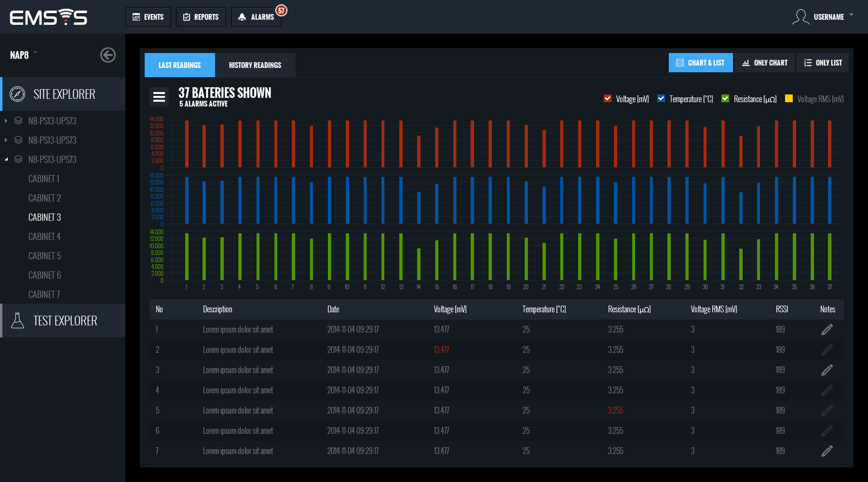Select CABINET 6 in the tree
The width and height of the screenshot is (868, 482).
pyautogui.click(x=44, y=275)
